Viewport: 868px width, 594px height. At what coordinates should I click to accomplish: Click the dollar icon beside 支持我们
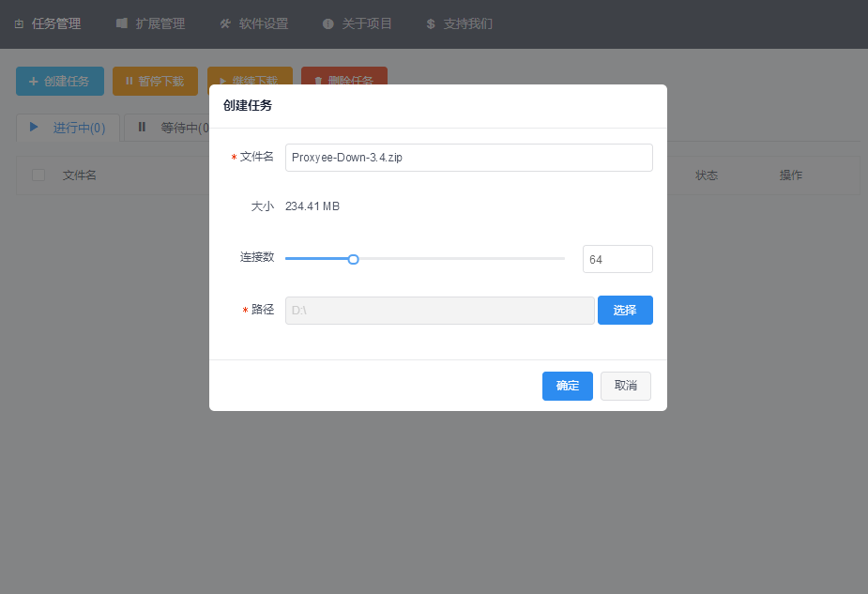point(430,24)
